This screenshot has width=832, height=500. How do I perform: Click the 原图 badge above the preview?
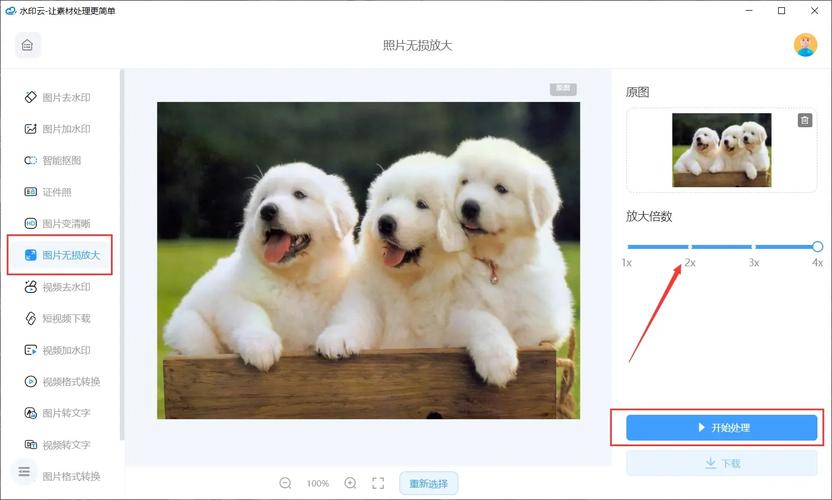point(563,89)
